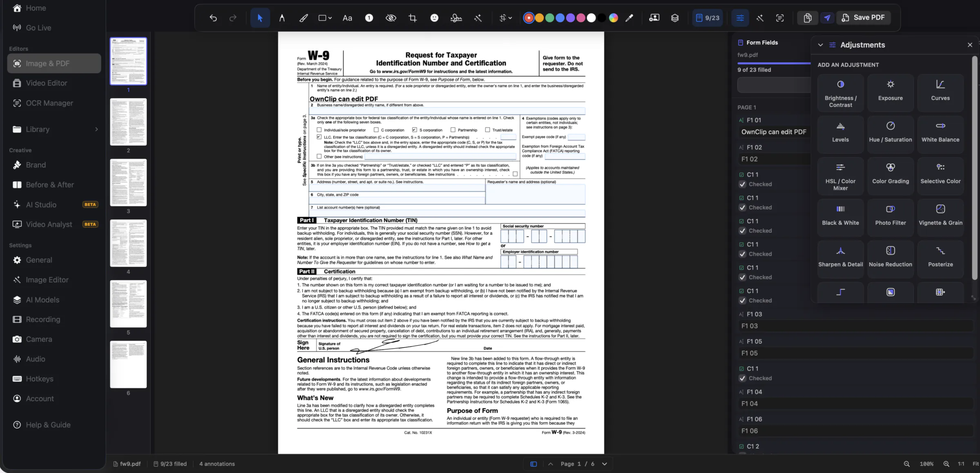Check the Other (see instructions) box

319,156
